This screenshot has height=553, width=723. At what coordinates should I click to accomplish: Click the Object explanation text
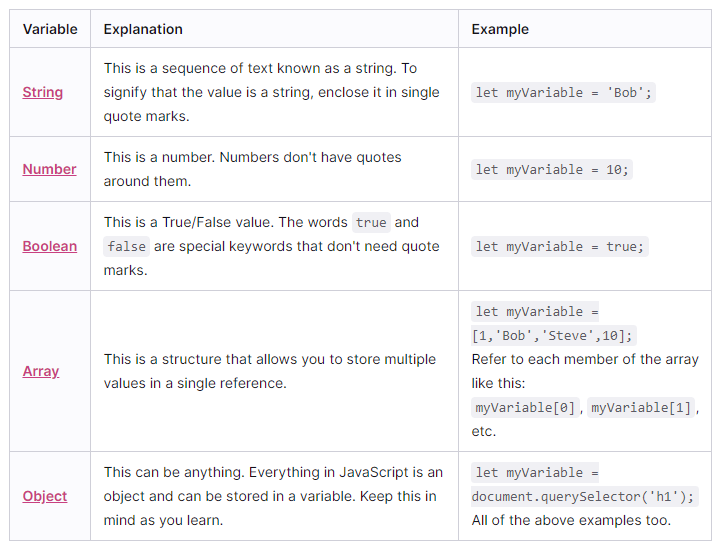click(273, 496)
